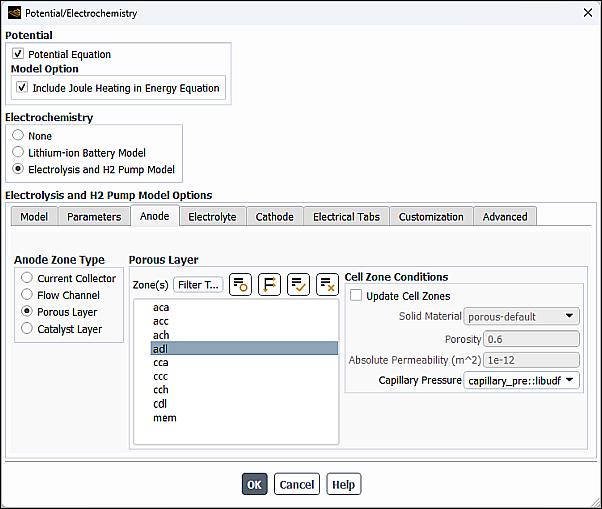
Task: Click the Absolute Permeability input field
Action: [x=531, y=360]
